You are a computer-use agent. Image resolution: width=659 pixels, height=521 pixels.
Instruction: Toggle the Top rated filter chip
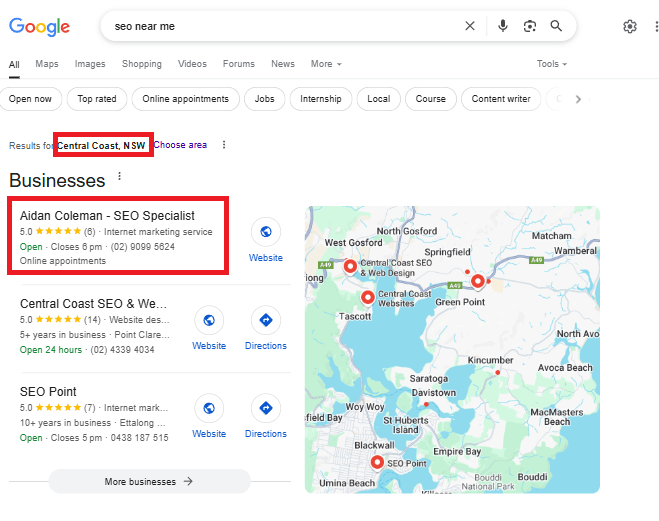(97, 99)
